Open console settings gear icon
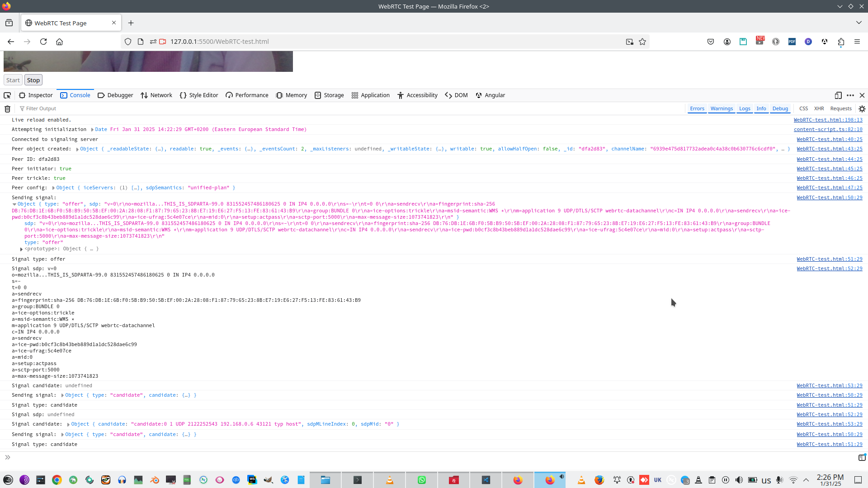868x488 pixels. (x=862, y=108)
